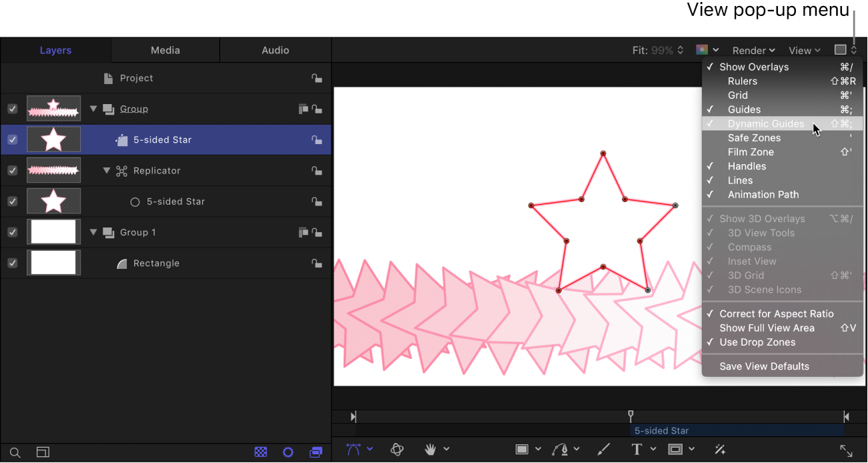
Task: Click Save View Defaults
Action: pyautogui.click(x=763, y=366)
